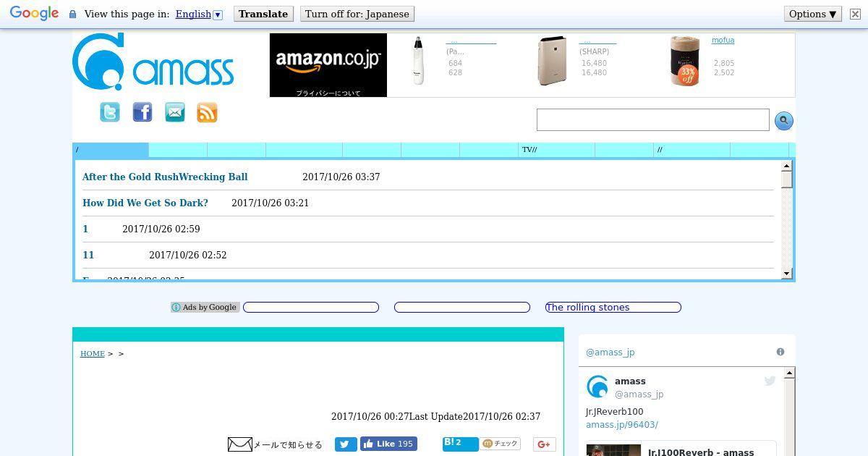Open the news headline dated 02:59
Viewport: 868px width, 456px height.
[x=85, y=229]
